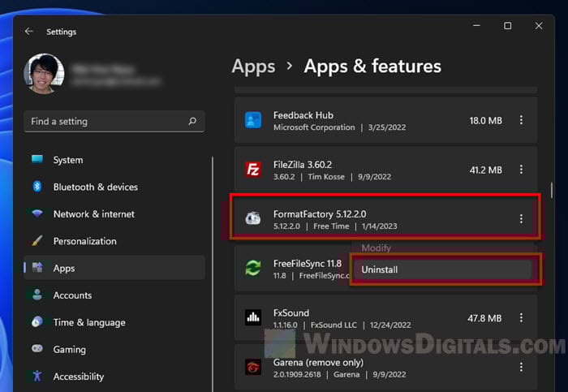Open more options for FormatFactory 5.12.2.0
568x392 pixels.
point(521,218)
